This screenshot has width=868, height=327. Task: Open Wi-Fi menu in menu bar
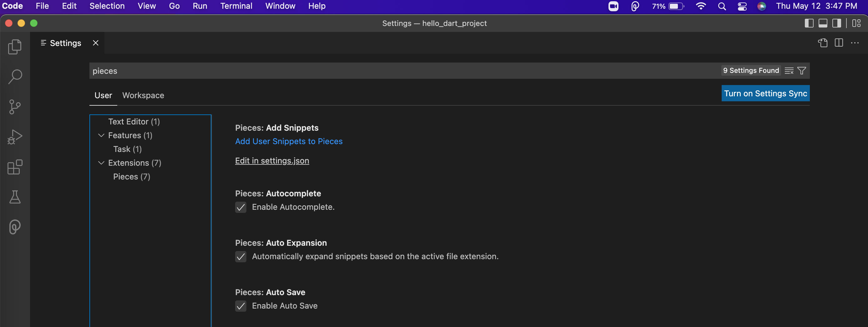point(700,6)
